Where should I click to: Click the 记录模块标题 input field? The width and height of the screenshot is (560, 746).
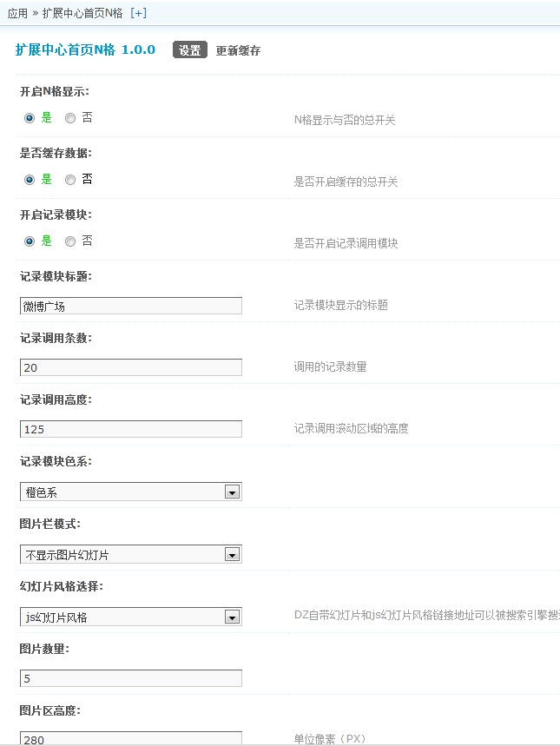[131, 306]
